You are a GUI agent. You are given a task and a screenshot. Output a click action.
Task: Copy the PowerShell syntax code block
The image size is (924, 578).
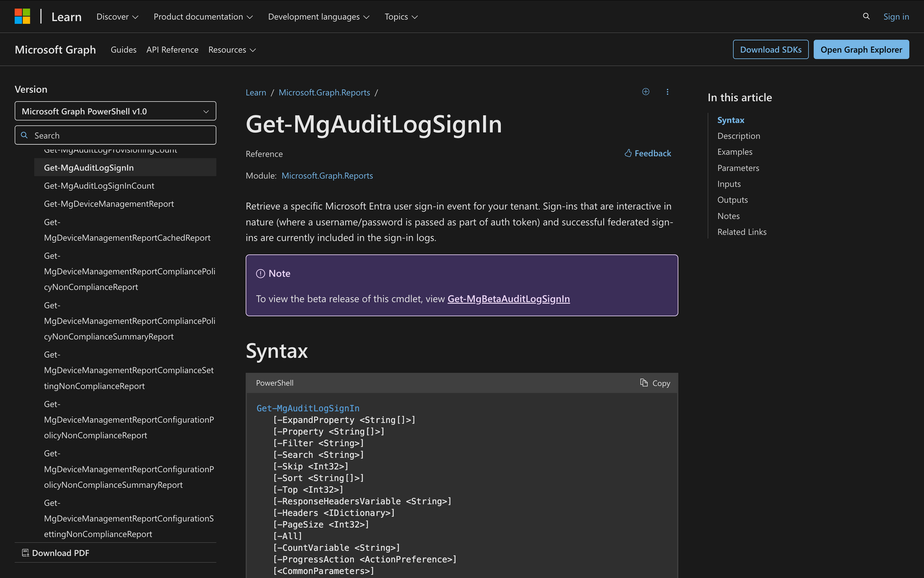pyautogui.click(x=655, y=383)
